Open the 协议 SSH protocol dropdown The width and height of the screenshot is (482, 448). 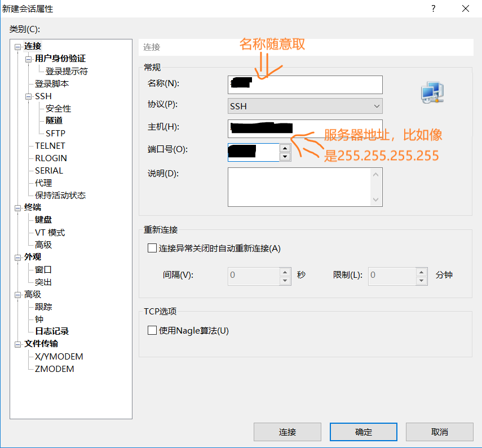point(305,106)
